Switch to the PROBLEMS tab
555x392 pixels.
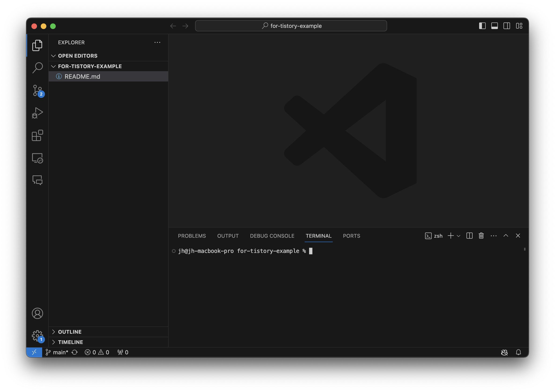(192, 236)
